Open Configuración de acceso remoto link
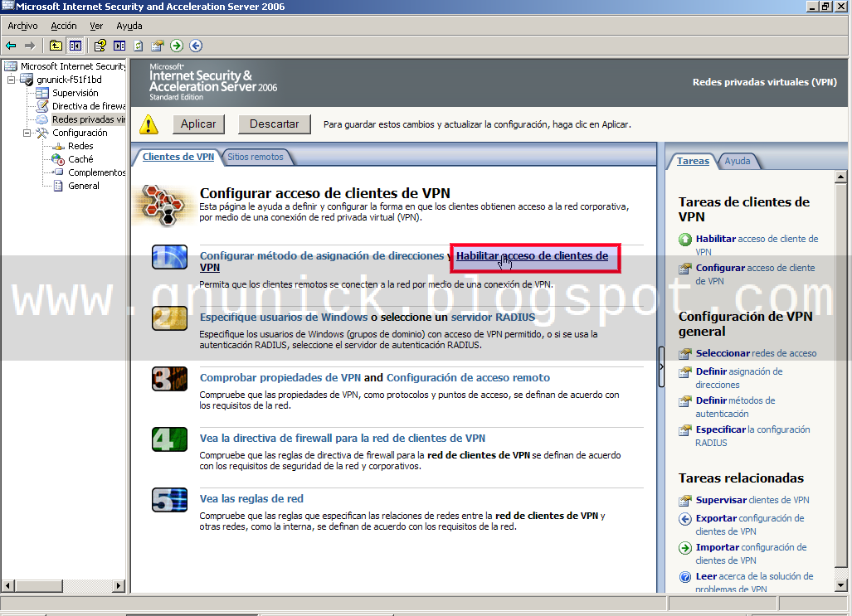 click(x=468, y=377)
